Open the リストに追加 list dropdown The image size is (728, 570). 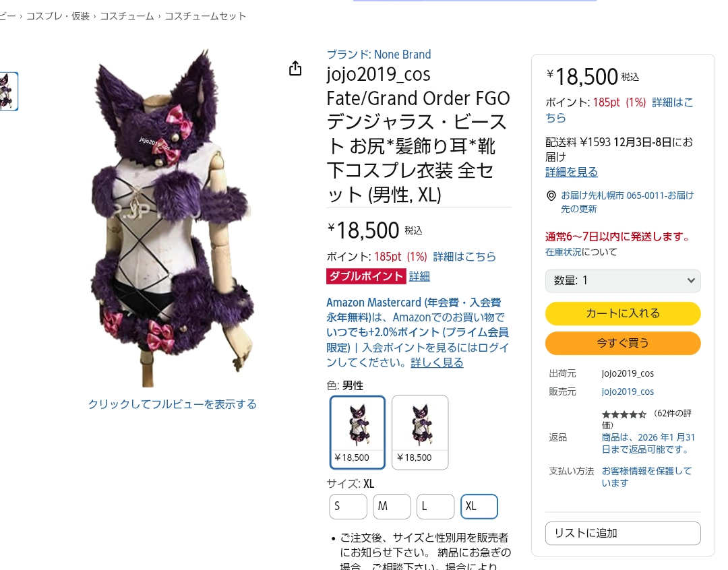click(623, 534)
